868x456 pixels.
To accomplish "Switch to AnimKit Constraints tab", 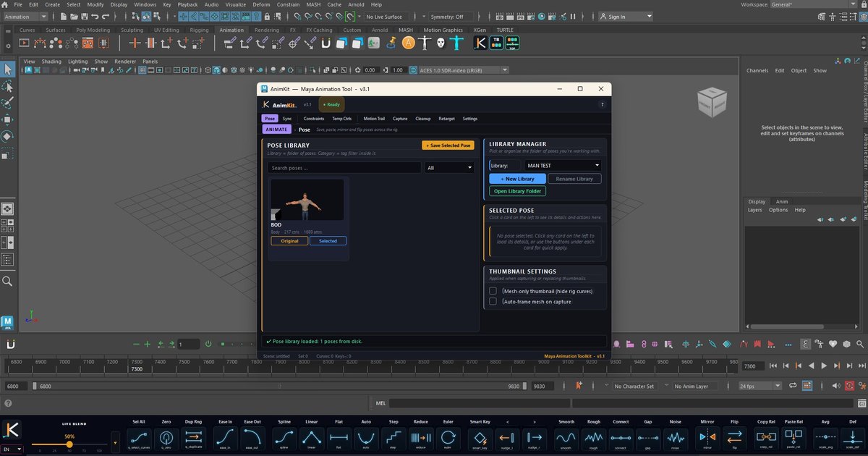I will (313, 119).
